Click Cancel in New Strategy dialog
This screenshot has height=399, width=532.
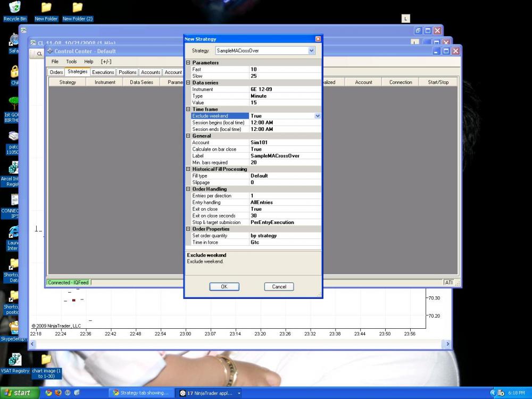279,287
